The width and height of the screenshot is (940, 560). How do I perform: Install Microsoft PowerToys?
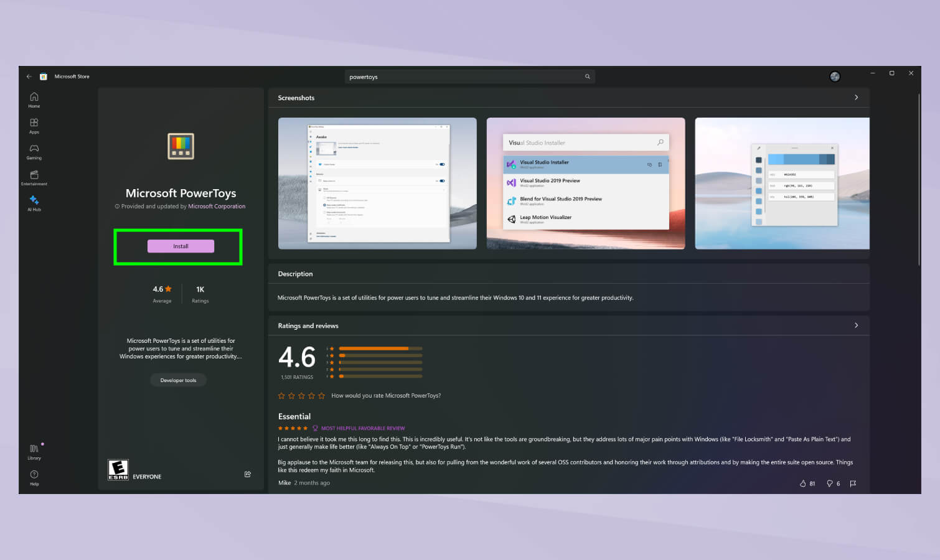[x=181, y=246]
